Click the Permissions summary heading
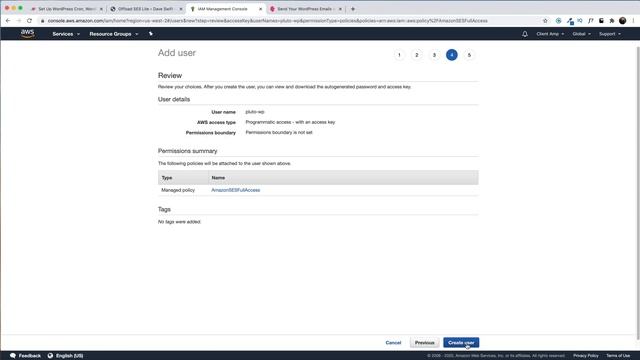Screen dimensions: 640x360 [187, 151]
